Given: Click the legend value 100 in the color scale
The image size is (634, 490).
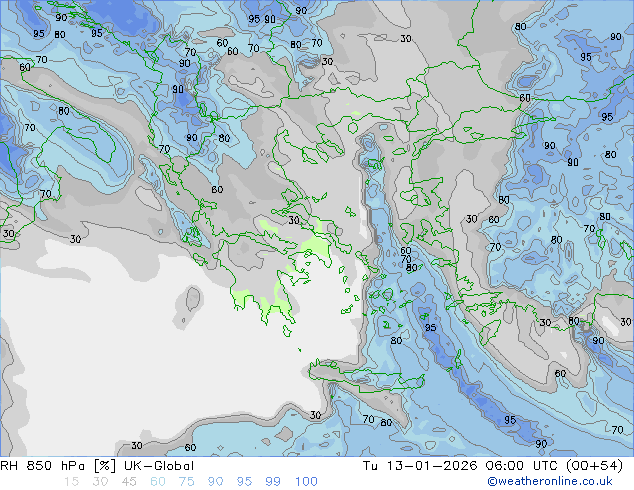Looking at the screenshot, I should pyautogui.click(x=306, y=482).
